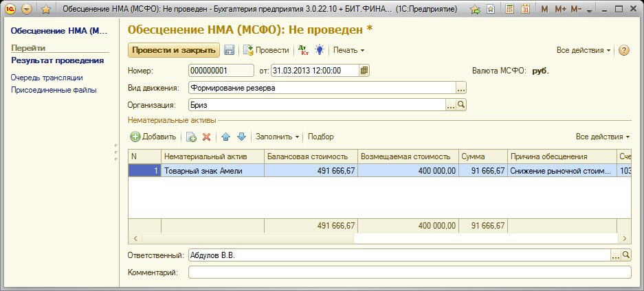
Task: Click the Добавить button to add a row
Action: pyautogui.click(x=153, y=137)
